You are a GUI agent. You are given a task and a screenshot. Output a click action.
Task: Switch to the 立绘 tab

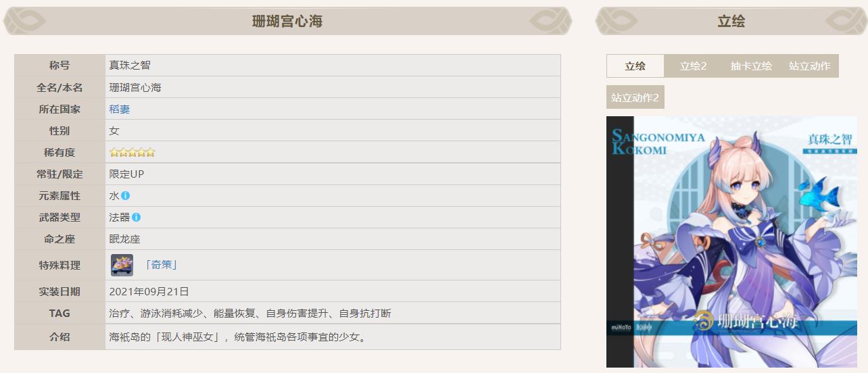click(x=635, y=66)
